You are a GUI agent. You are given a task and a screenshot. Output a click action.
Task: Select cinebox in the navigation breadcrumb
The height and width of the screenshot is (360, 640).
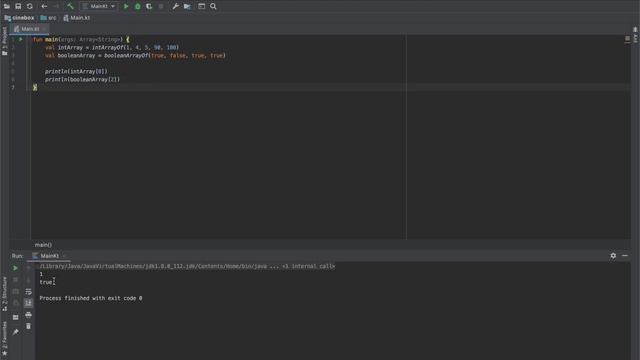click(20, 18)
